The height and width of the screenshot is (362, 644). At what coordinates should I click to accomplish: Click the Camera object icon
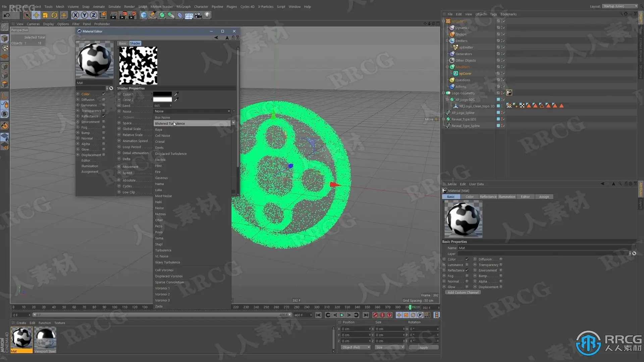point(198,15)
